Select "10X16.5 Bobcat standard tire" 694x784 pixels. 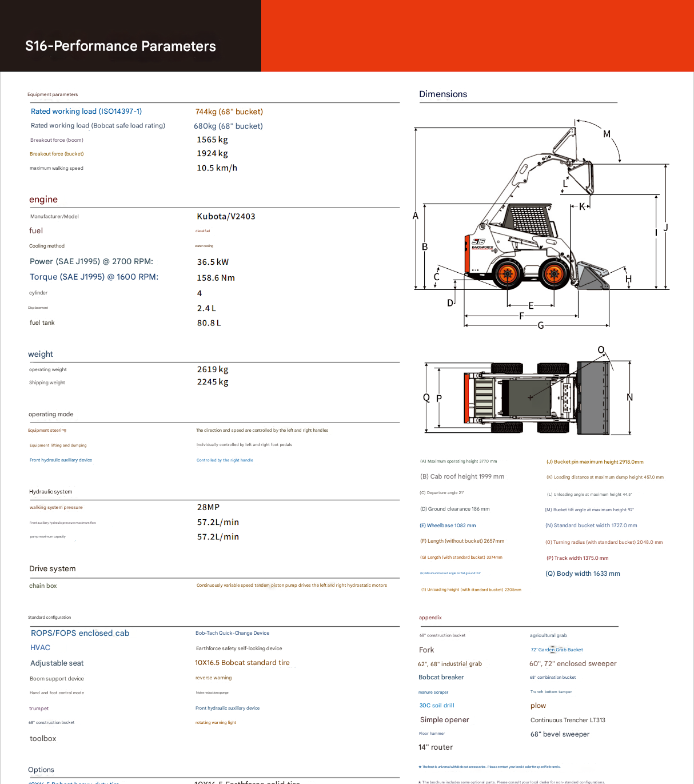tap(242, 663)
